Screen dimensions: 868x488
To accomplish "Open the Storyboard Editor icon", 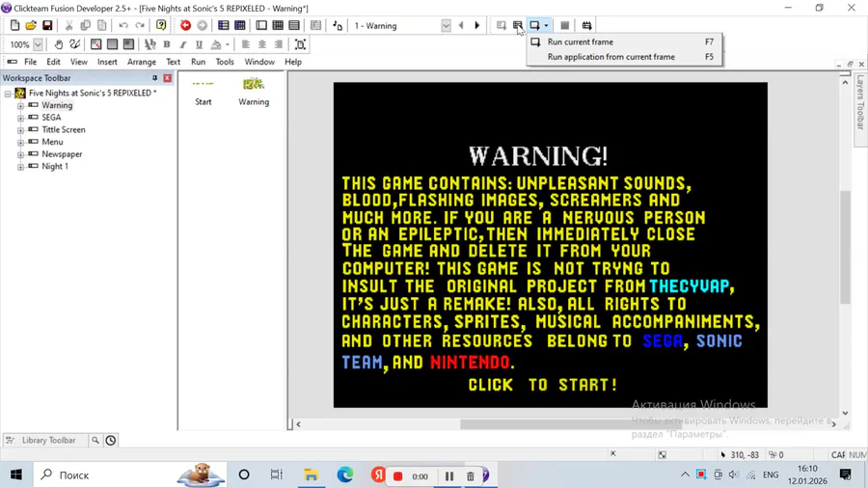I will 223,25.
